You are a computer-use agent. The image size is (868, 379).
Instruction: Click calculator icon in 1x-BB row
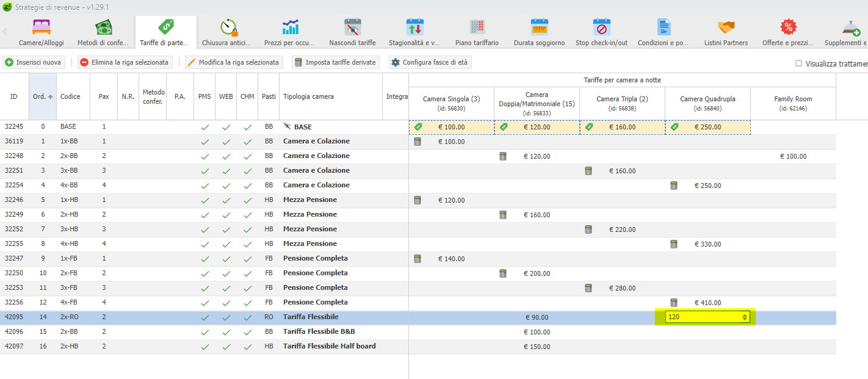point(418,142)
